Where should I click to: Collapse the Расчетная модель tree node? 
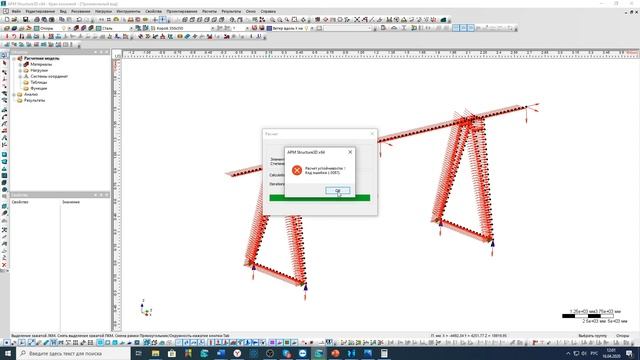14,58
